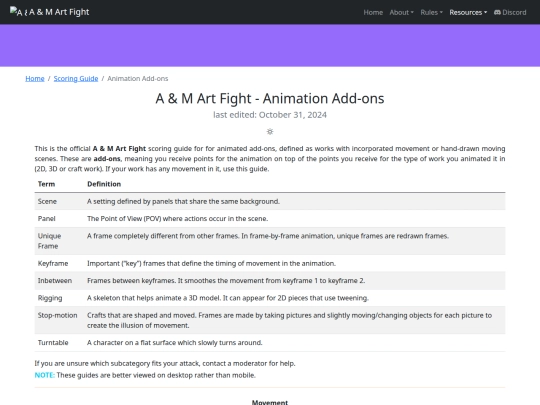Click the Definition column header

104,184
